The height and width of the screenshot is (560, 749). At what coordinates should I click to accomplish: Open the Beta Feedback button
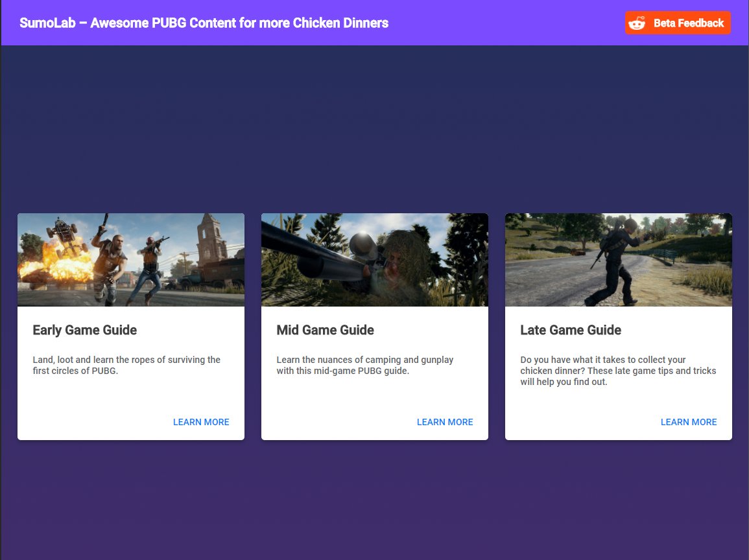[678, 23]
